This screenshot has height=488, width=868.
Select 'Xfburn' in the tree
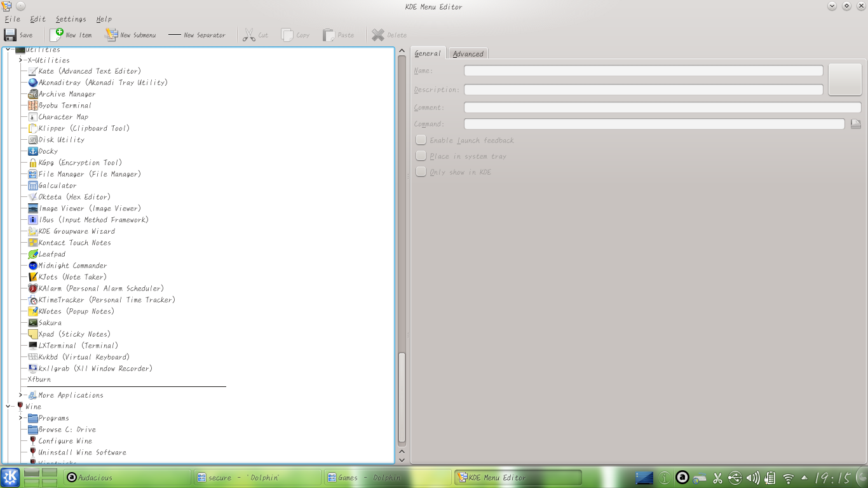(39, 379)
